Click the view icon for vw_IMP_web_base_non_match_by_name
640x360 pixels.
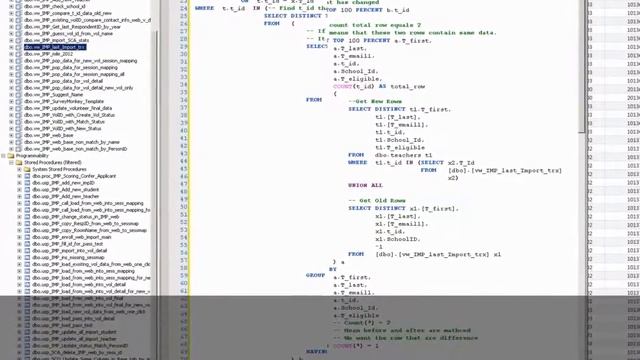tap(18, 142)
